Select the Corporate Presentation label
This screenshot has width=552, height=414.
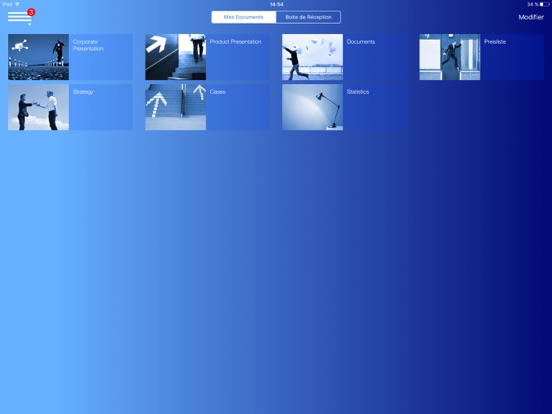(88, 45)
